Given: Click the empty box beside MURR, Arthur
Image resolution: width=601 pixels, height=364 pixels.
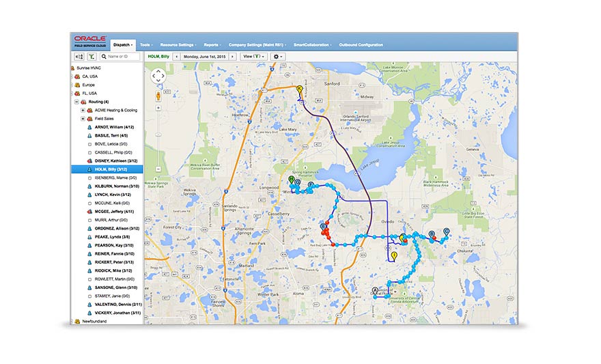Looking at the screenshot, I should 89,221.
